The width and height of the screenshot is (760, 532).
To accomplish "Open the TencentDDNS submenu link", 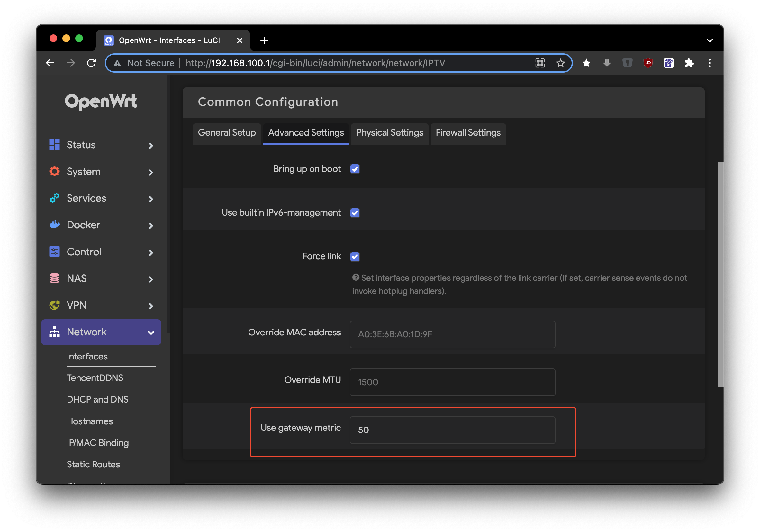I will pyautogui.click(x=95, y=377).
